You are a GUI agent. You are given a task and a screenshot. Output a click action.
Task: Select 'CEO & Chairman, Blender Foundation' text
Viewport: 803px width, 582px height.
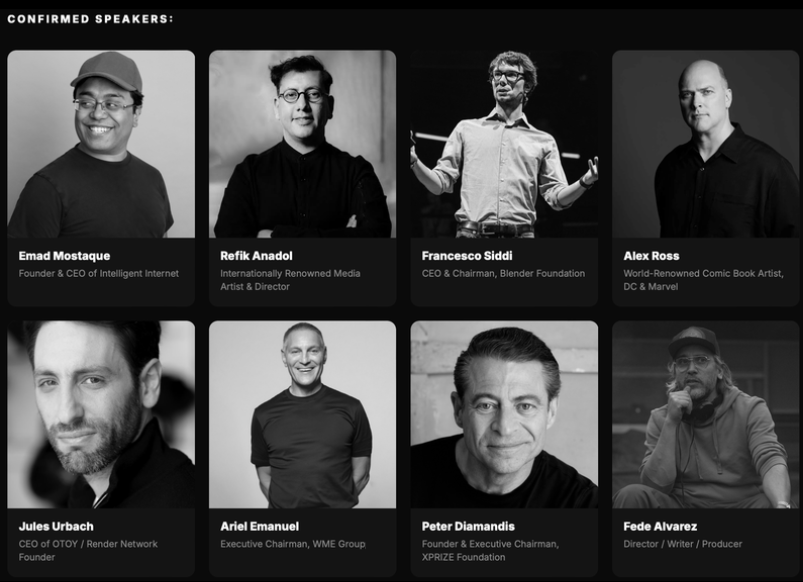point(503,274)
